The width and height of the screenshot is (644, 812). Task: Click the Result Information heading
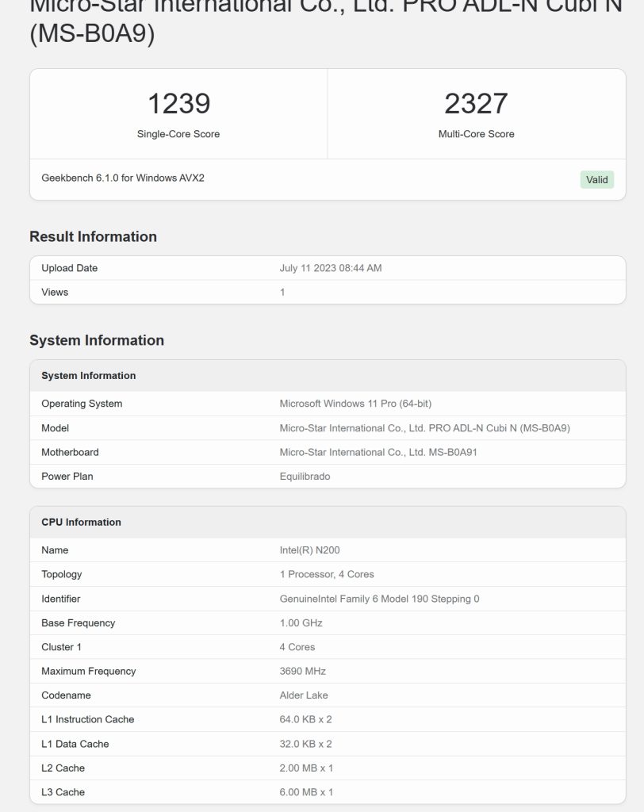94,236
